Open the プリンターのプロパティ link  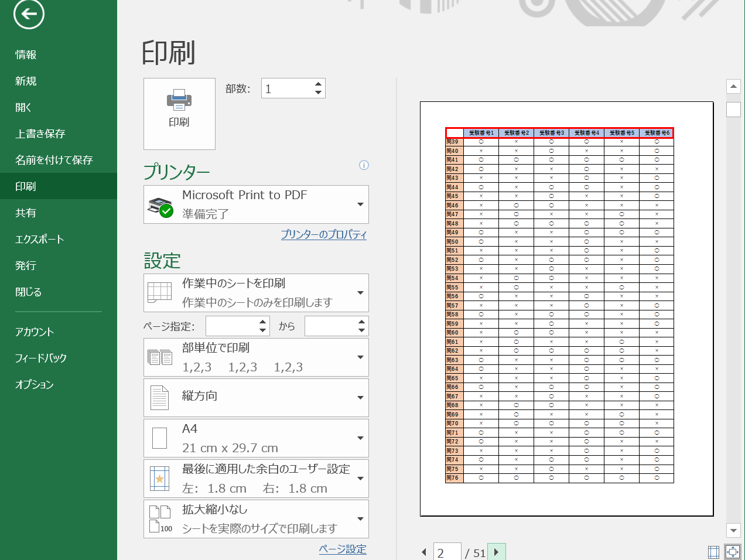click(x=322, y=234)
